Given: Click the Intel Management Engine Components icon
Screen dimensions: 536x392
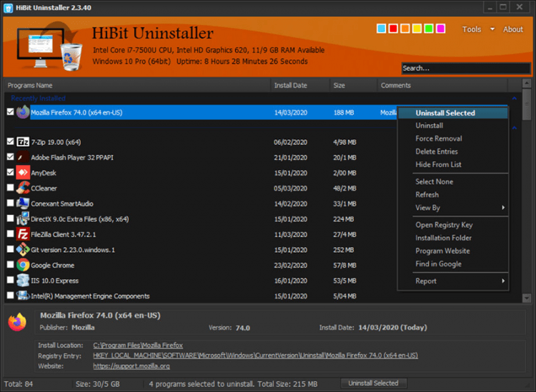Looking at the screenshot, I should point(23,296).
